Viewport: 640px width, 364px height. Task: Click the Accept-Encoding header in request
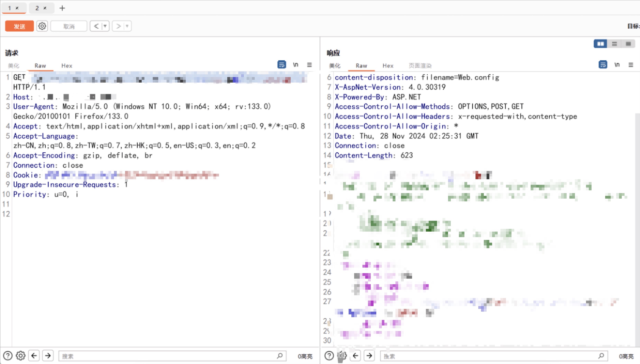pyautogui.click(x=83, y=155)
